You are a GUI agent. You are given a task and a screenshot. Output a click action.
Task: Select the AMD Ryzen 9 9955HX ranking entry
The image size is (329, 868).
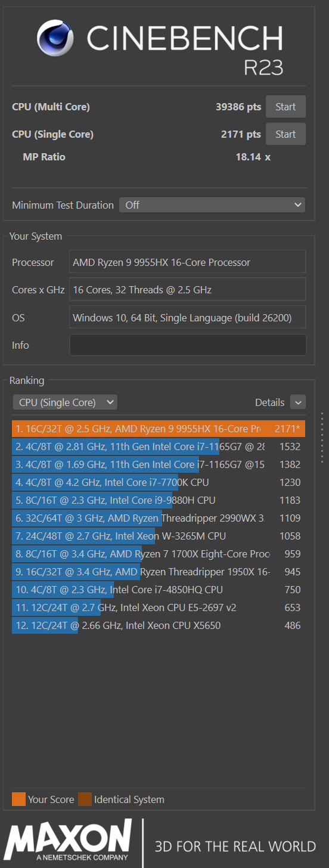coord(159,429)
